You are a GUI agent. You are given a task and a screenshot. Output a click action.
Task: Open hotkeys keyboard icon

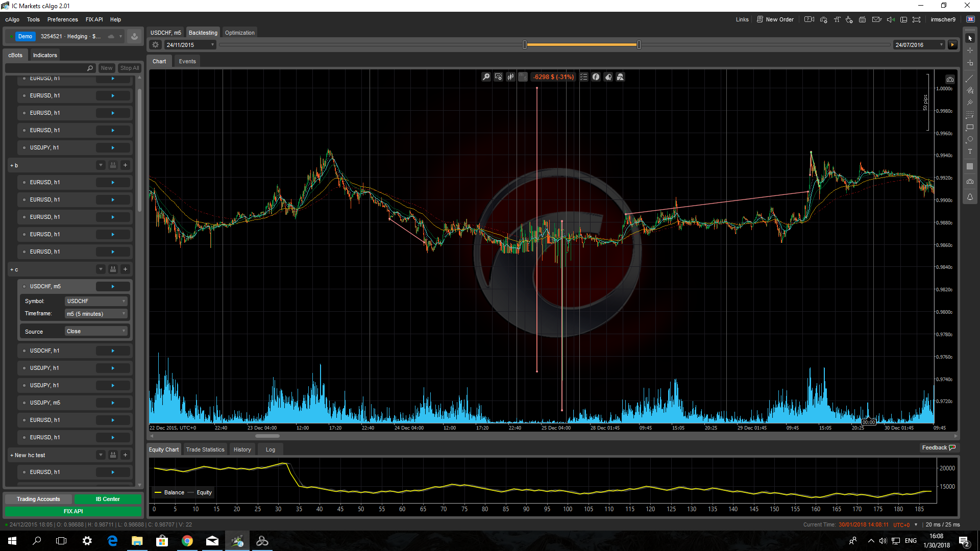click(862, 19)
